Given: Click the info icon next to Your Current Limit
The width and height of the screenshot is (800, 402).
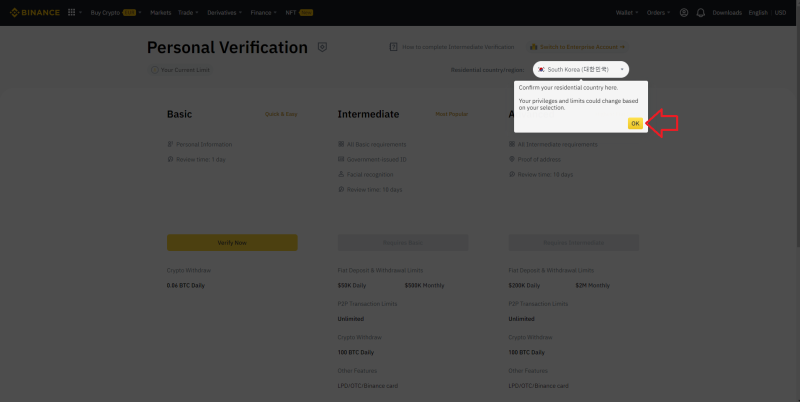Looking at the screenshot, I should coord(154,70).
